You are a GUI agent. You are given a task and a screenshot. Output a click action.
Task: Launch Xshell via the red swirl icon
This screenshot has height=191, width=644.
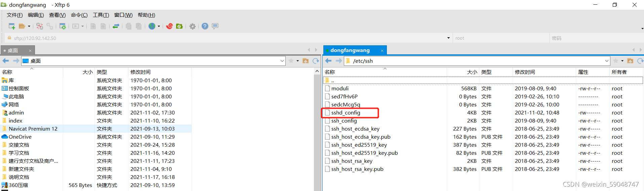(169, 26)
